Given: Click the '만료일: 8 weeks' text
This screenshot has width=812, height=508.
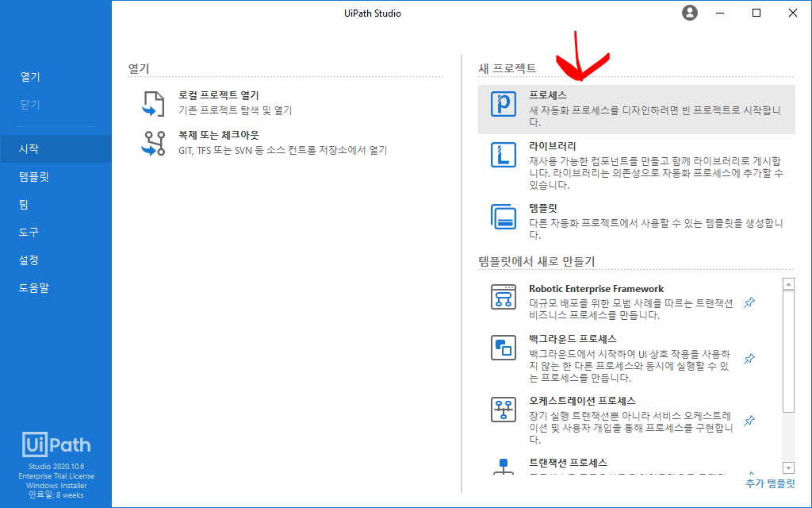Looking at the screenshot, I should click(x=56, y=495).
